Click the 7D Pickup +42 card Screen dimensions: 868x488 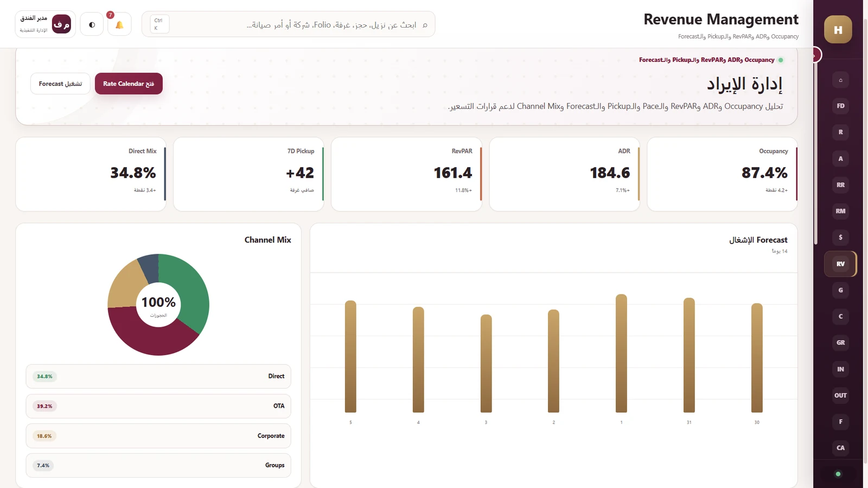[x=248, y=174]
